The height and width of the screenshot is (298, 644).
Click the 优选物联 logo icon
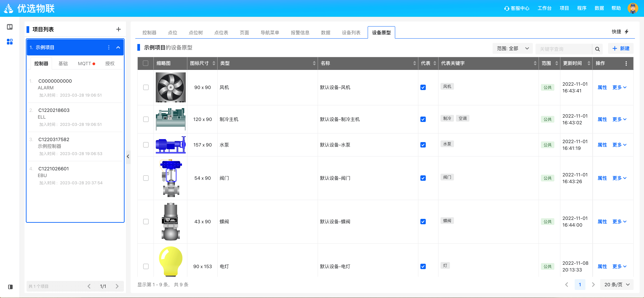point(9,8)
